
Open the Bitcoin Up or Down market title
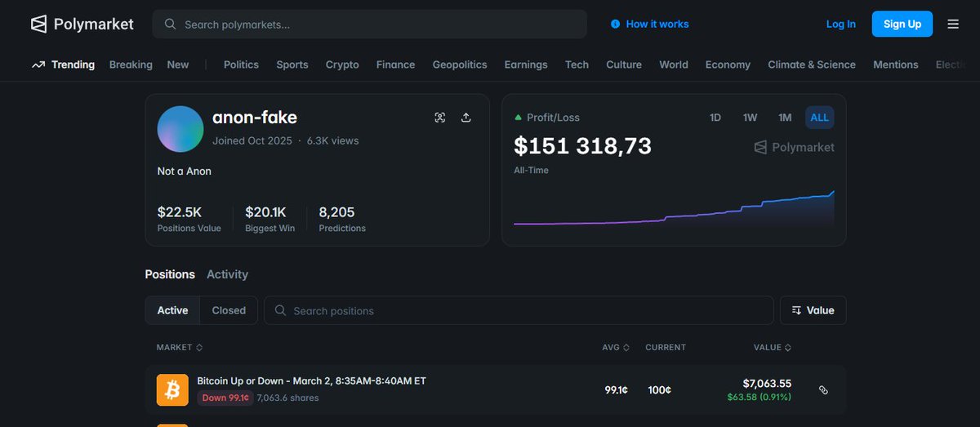(x=311, y=381)
